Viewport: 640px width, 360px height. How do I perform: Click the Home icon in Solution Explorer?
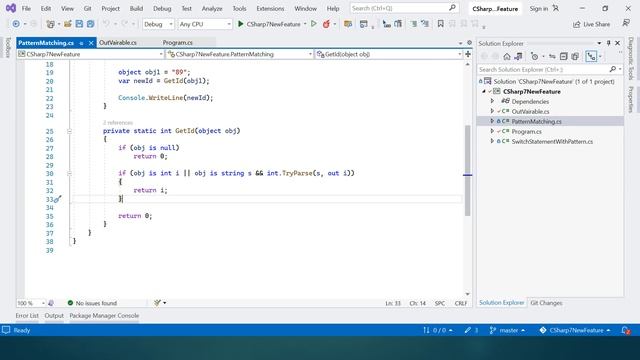tap(507, 56)
